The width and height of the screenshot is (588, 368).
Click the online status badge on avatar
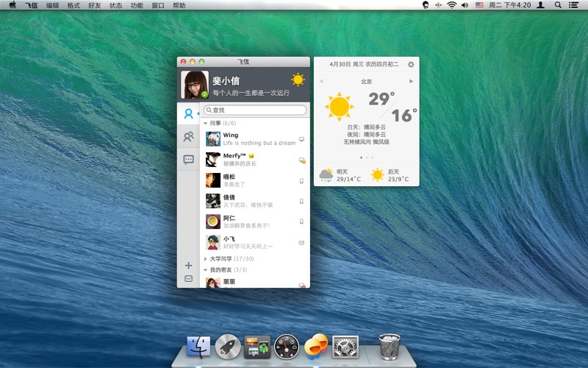[x=204, y=94]
